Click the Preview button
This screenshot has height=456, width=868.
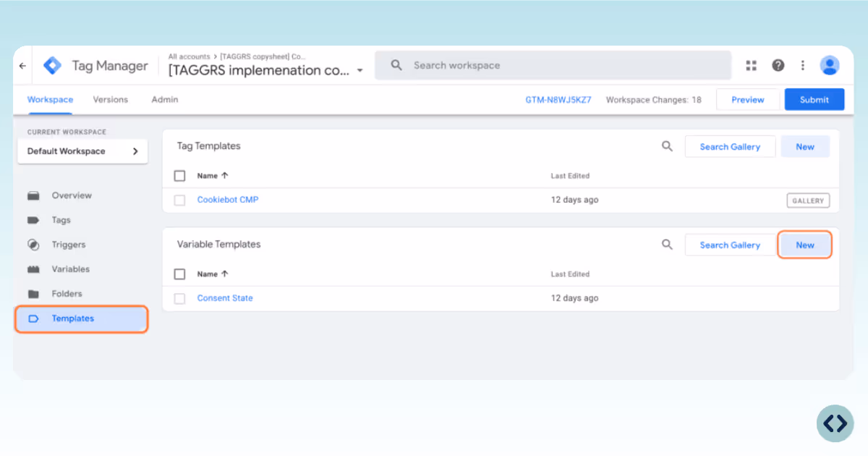click(748, 100)
